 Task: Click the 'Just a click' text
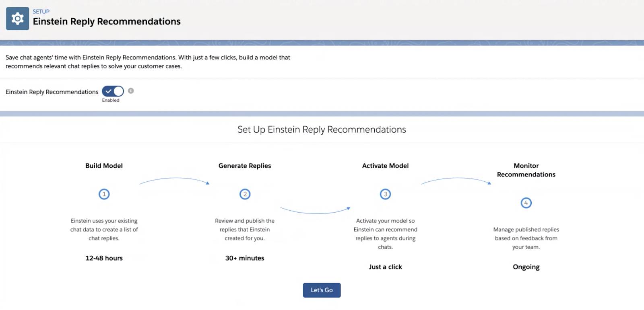point(385,267)
